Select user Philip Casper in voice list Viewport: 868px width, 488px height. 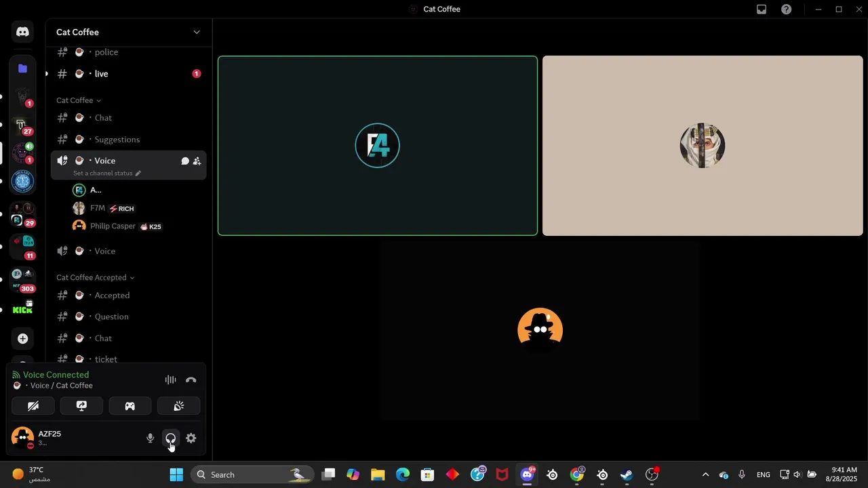138,226
